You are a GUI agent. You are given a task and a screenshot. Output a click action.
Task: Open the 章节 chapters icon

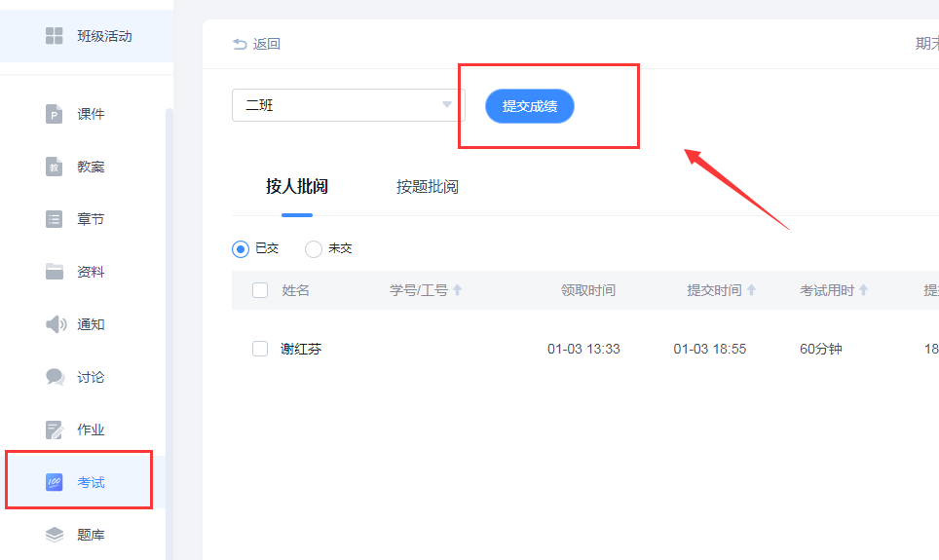click(55, 219)
